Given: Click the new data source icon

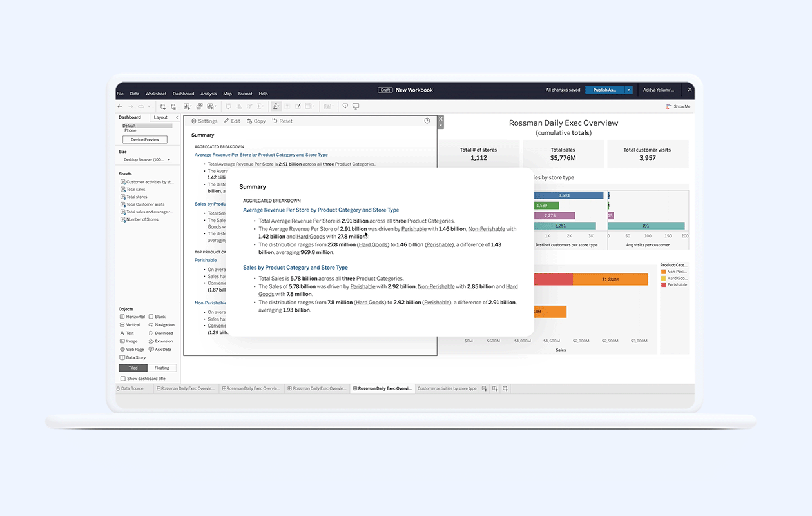Looking at the screenshot, I should [163, 106].
